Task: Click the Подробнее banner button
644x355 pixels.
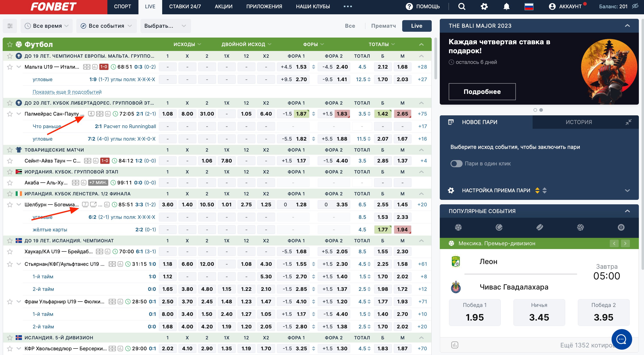Action: click(482, 92)
